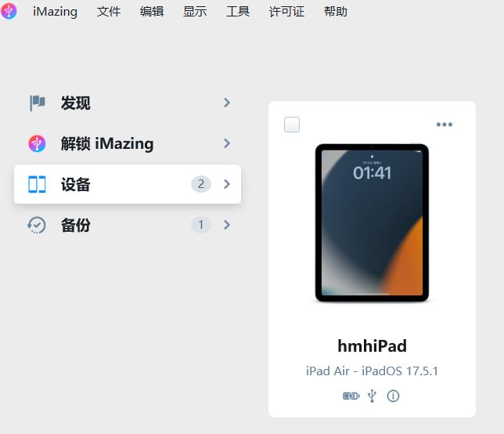Select the iPad Air device thumbnail

(x=372, y=222)
